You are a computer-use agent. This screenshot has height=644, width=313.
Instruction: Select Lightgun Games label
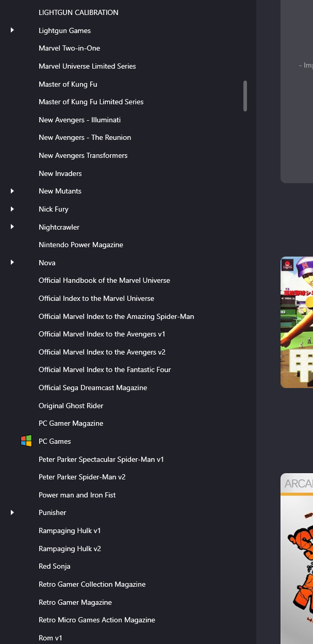coord(64,30)
